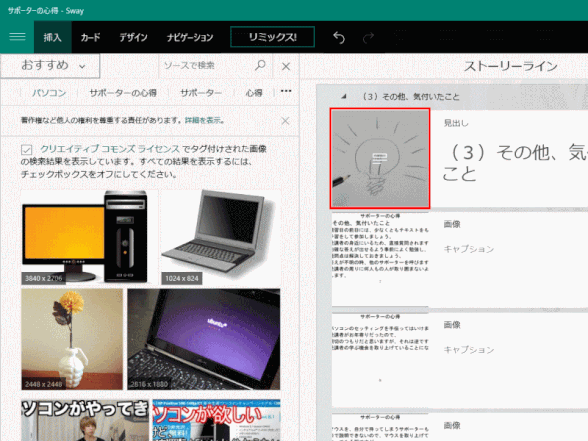Screen dimensions: 588x441
Task: Click the search magnifier icon
Action: pos(260,66)
